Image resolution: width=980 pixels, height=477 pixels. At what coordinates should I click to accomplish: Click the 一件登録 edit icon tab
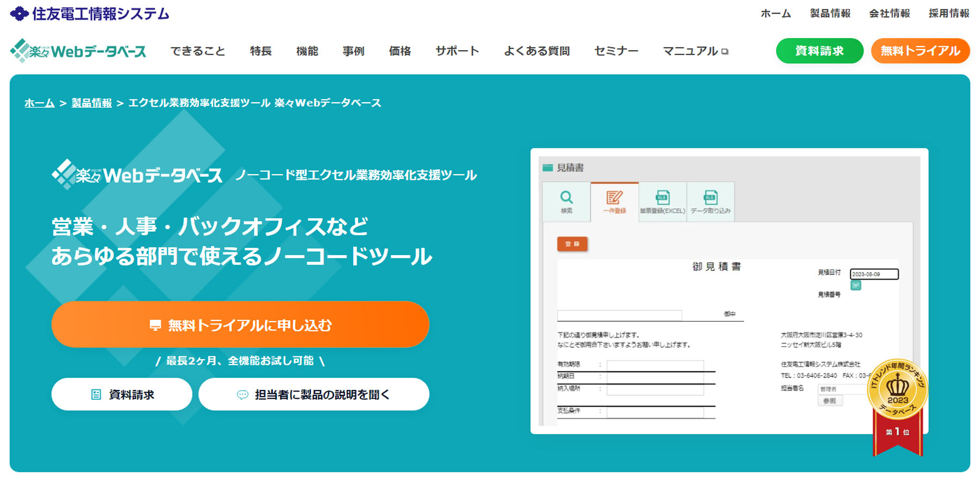[614, 202]
